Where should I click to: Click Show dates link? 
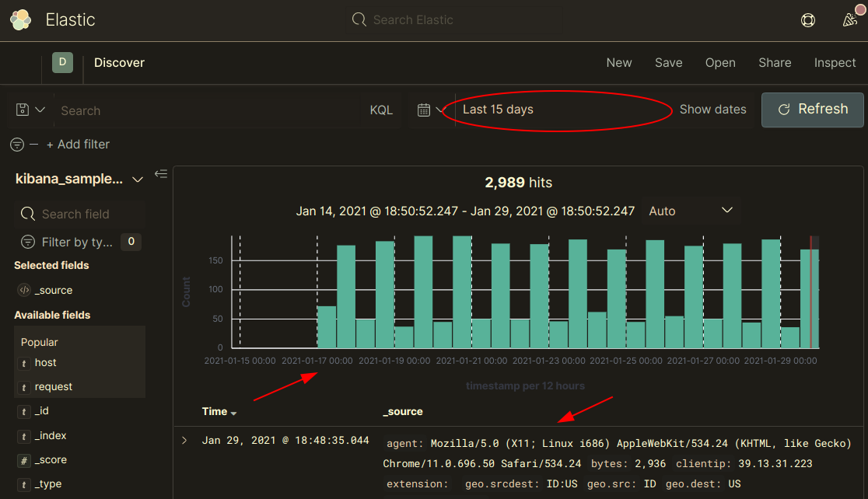(x=713, y=110)
